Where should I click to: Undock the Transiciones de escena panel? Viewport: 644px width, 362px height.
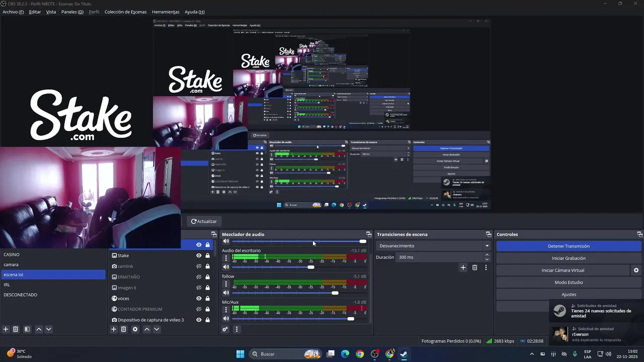(x=489, y=234)
